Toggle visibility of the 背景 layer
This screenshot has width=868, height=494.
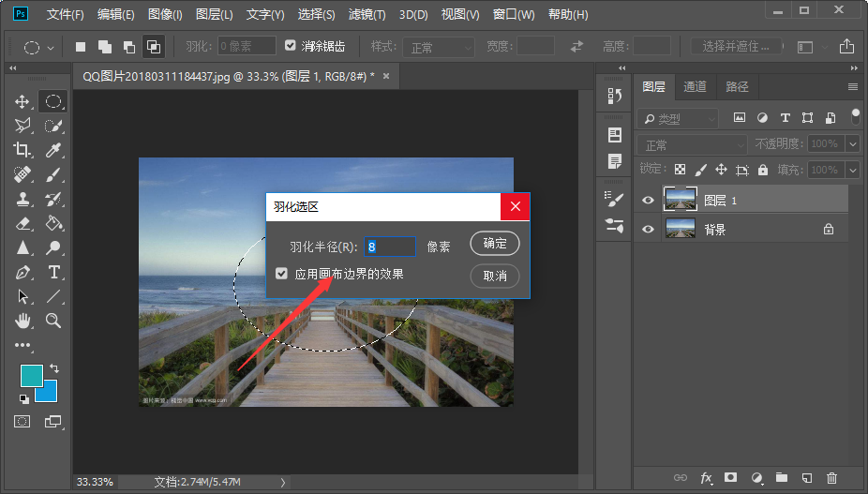(647, 229)
